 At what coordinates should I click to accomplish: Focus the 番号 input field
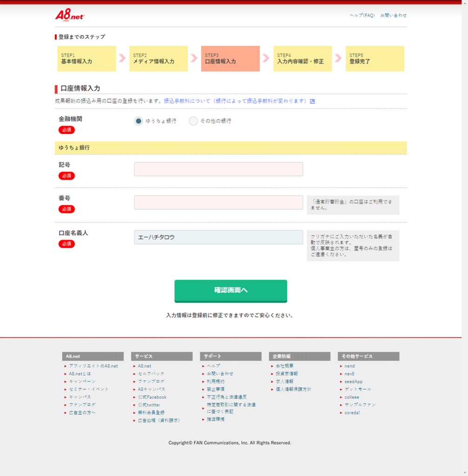(x=219, y=203)
